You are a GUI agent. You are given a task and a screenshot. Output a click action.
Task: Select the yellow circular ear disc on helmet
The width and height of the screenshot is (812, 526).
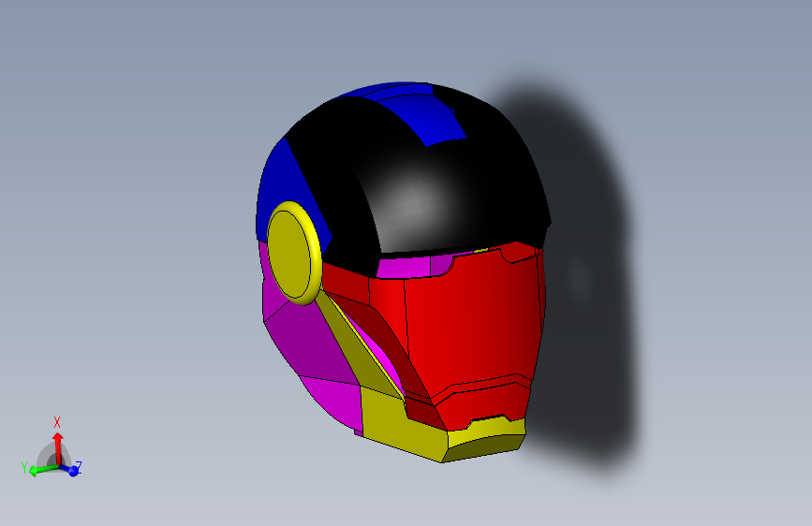(x=294, y=253)
